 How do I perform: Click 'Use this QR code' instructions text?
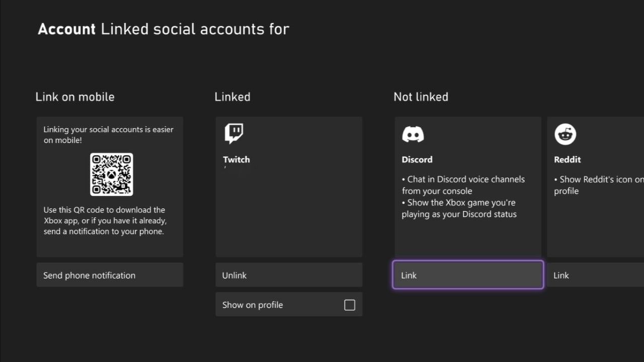pos(104,221)
